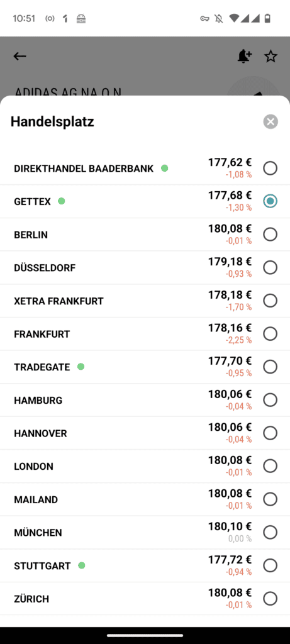Tap the MAILAND exchange name

point(36,500)
